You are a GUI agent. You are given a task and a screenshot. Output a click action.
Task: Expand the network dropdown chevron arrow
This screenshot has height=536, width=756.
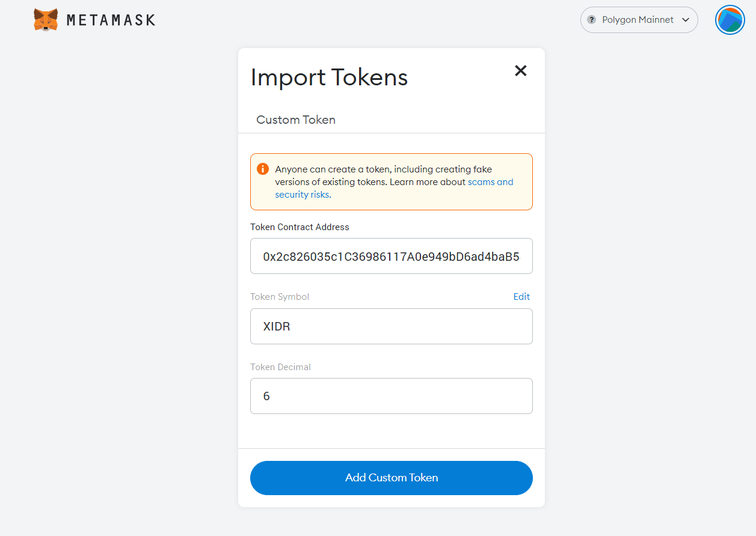point(686,20)
